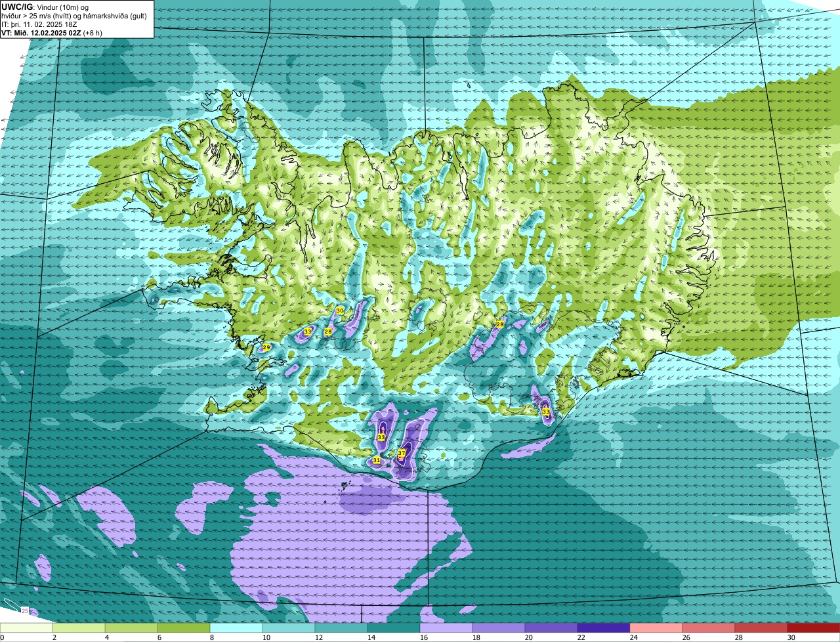This screenshot has height=642, width=840.
Task: Click the dark indigo 22–24 m/s legend swatch
Action: [x=604, y=628]
